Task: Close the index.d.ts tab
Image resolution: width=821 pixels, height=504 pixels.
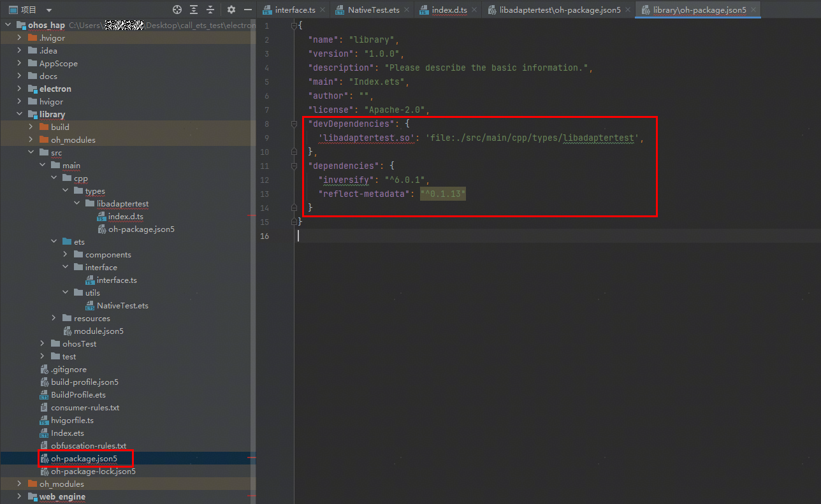Action: click(475, 10)
